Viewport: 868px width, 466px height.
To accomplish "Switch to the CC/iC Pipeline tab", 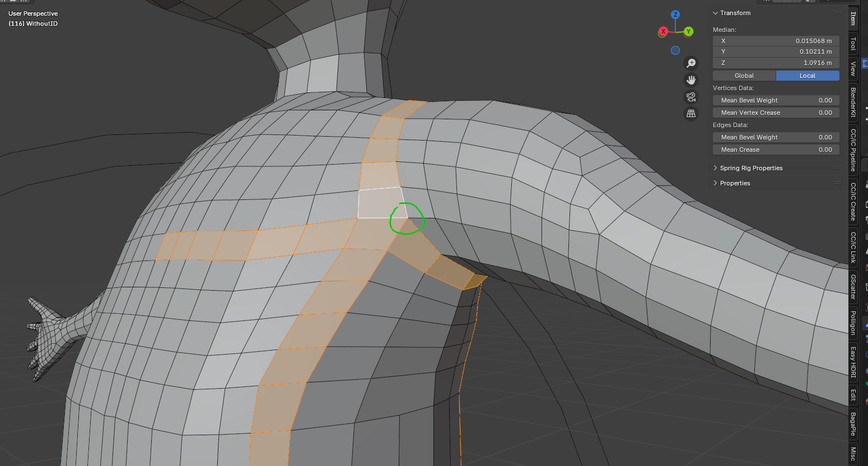I will coord(853,150).
